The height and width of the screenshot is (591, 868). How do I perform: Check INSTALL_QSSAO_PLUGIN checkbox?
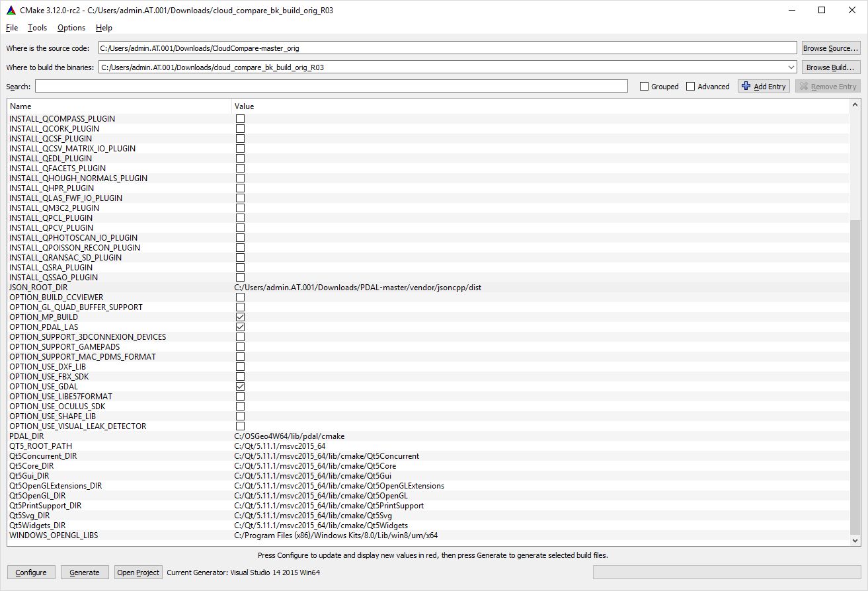[240, 278]
